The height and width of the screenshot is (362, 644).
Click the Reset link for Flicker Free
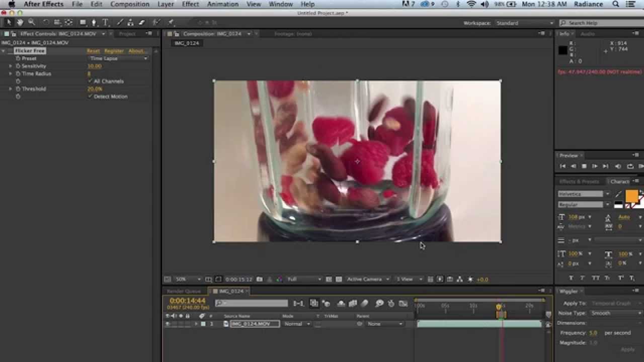tap(93, 51)
